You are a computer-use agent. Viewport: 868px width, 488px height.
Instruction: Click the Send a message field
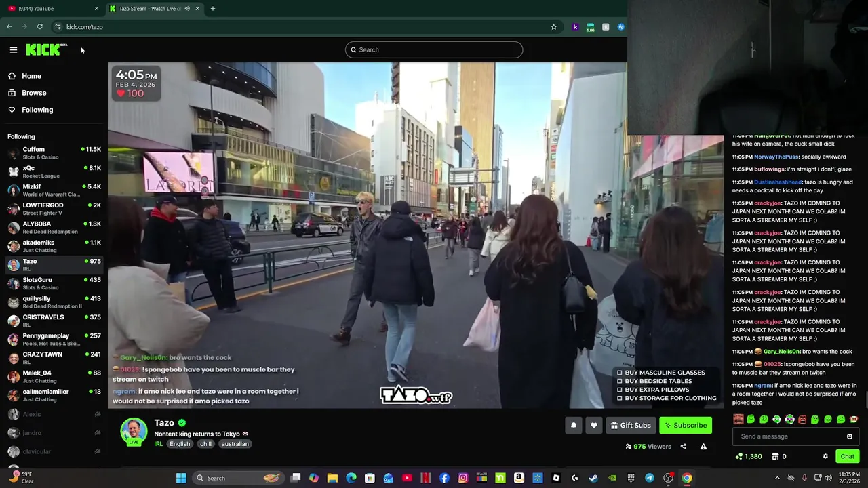click(x=790, y=436)
